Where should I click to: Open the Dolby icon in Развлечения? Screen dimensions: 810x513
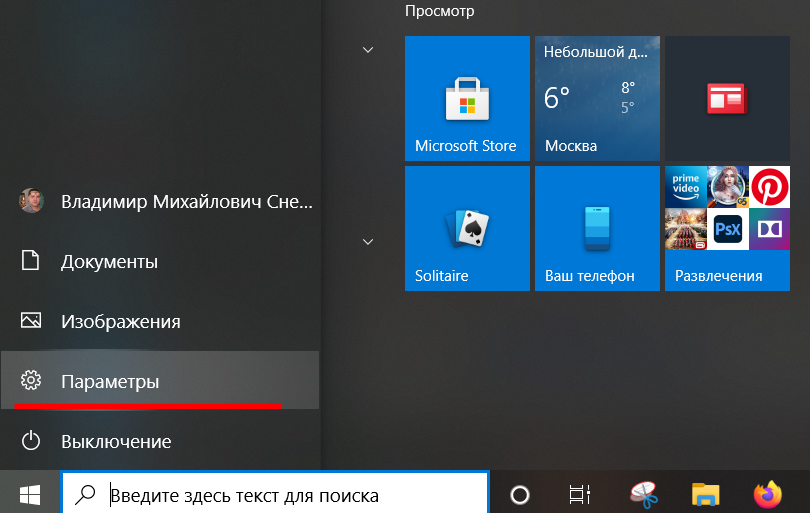click(769, 229)
